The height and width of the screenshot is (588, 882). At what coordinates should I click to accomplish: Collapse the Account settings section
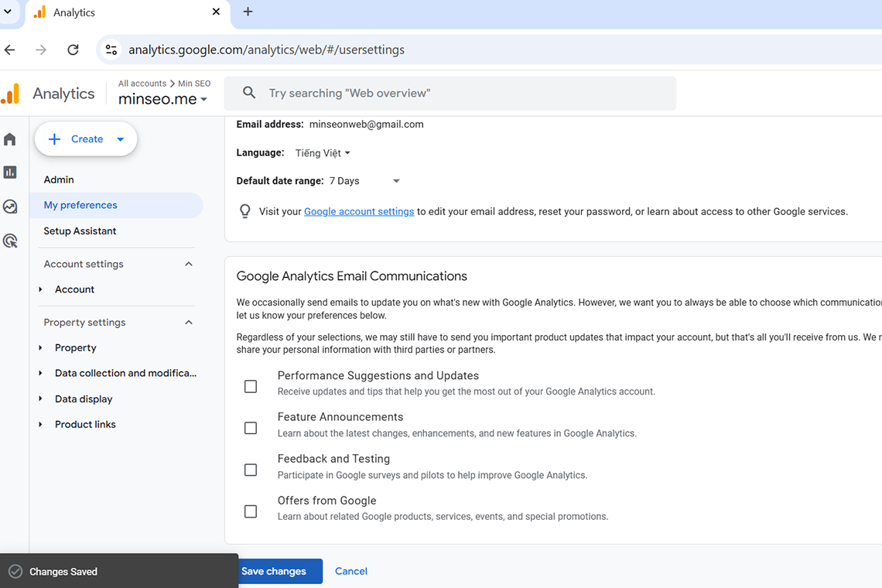(x=189, y=264)
